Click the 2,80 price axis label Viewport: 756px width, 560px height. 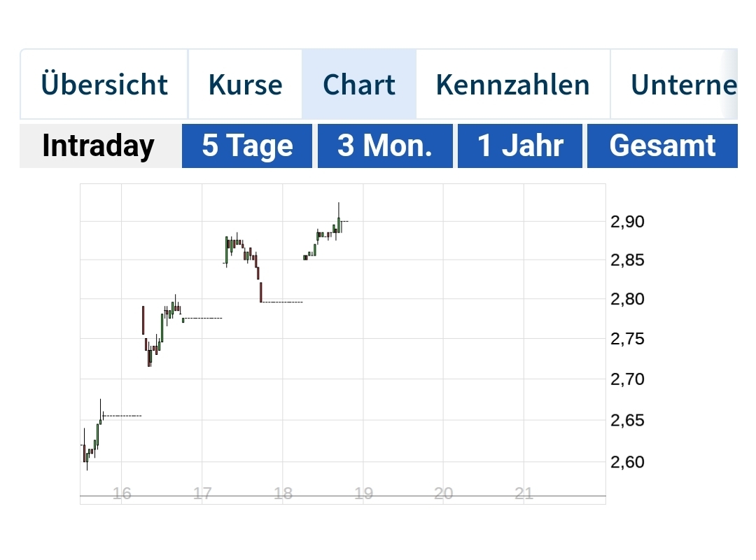pos(627,300)
